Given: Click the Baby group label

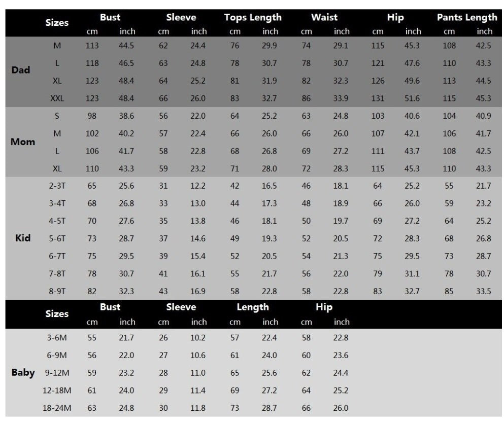Looking at the screenshot, I should point(23,372).
